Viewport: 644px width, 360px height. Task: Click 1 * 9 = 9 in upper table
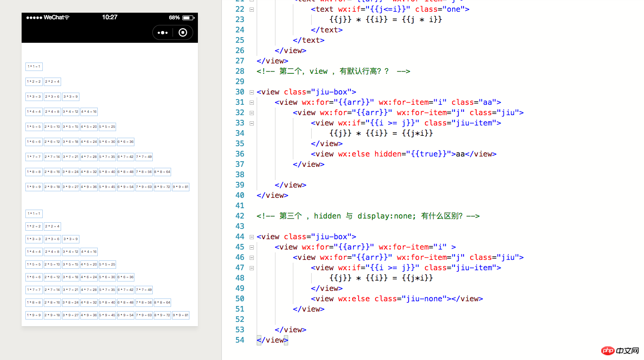(x=34, y=187)
